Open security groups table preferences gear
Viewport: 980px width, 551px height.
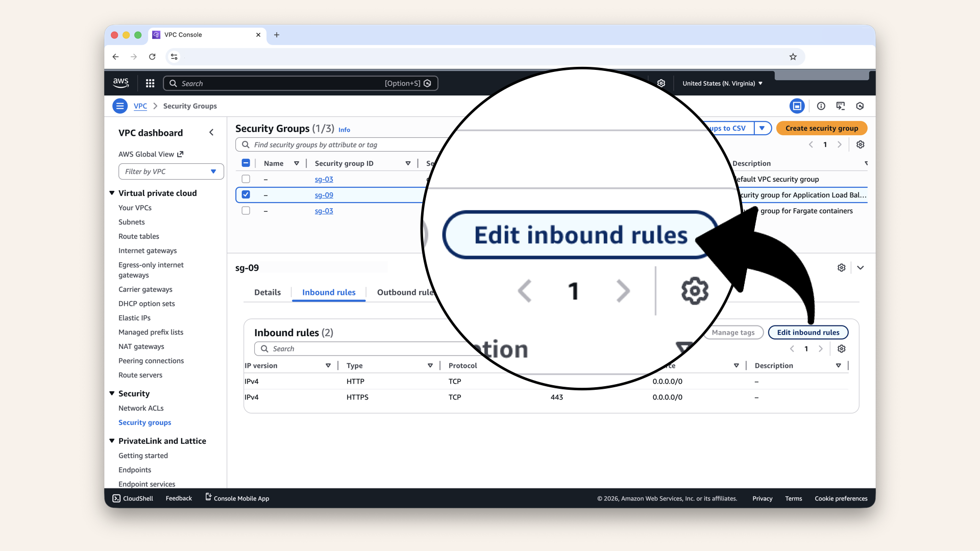[860, 145]
